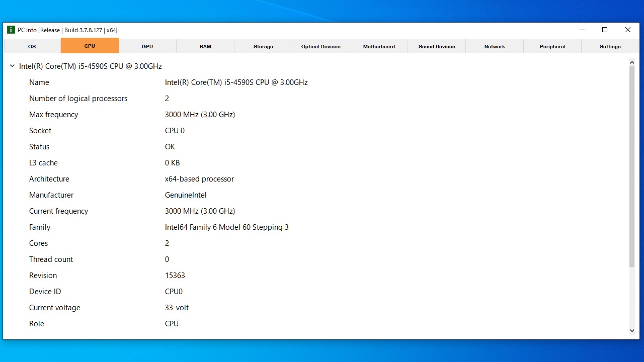This screenshot has height=362, width=644.
Task: Select the Current voltage label
Action: pos(54,308)
